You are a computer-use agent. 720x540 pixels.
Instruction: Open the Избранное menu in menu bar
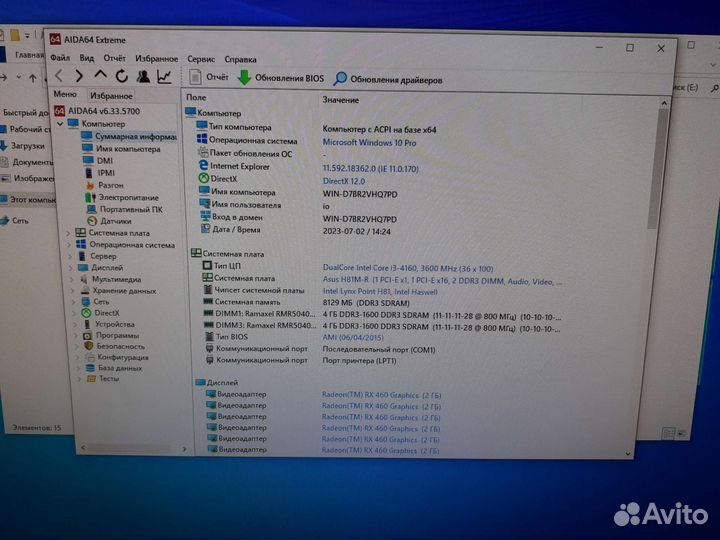tap(156, 58)
